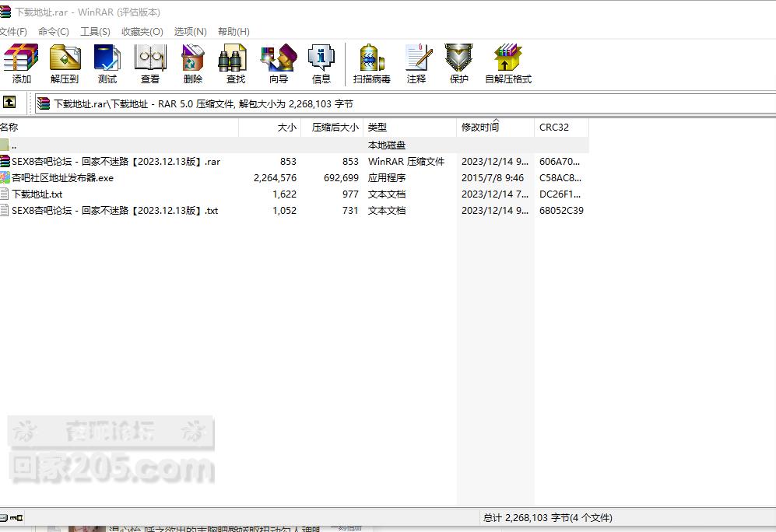Select SEX8杏吧论坛 .txt file name
This screenshot has width=776, height=532.
click(x=115, y=210)
